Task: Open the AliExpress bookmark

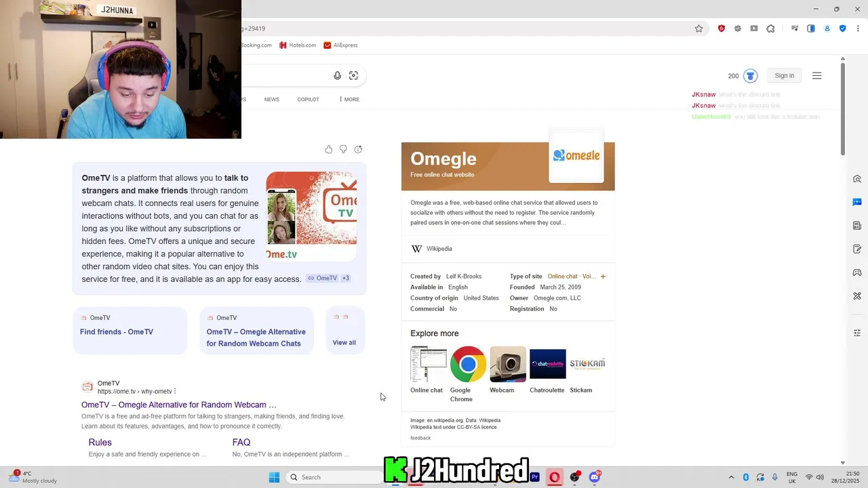Action: coord(340,45)
